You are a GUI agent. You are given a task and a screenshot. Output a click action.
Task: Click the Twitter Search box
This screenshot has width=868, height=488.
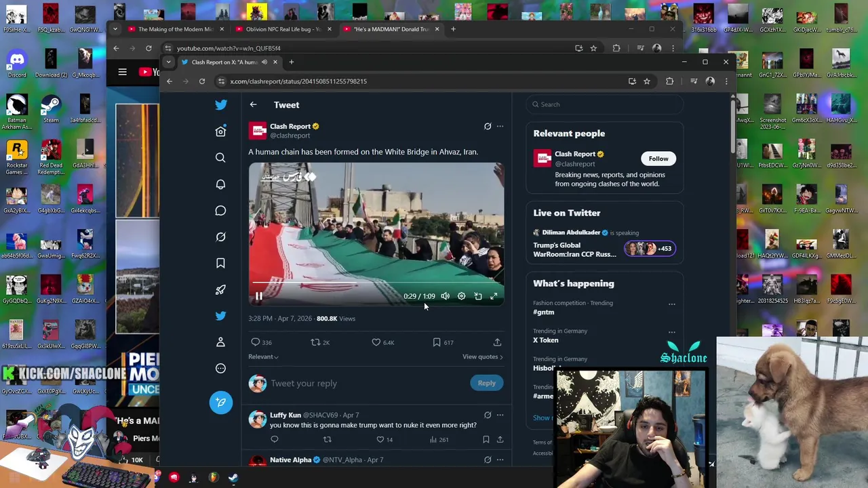click(604, 104)
